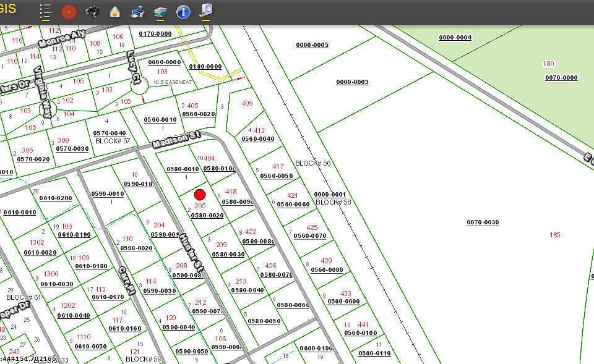
Task: Click parcel label 0590-0050
Action: (192, 352)
